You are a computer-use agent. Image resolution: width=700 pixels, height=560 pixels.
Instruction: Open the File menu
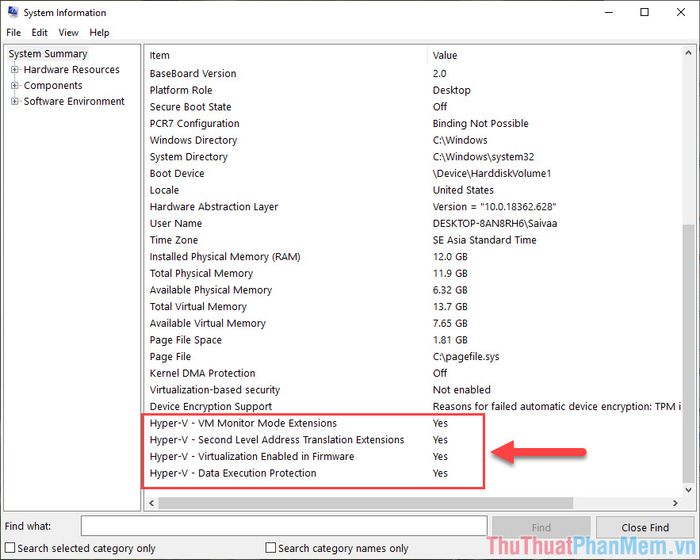coord(13,33)
